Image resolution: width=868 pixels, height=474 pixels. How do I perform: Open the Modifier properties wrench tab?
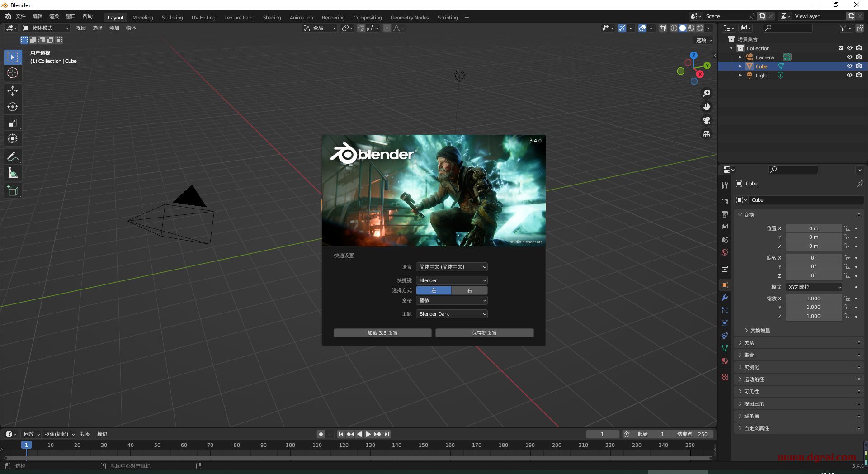[725, 298]
